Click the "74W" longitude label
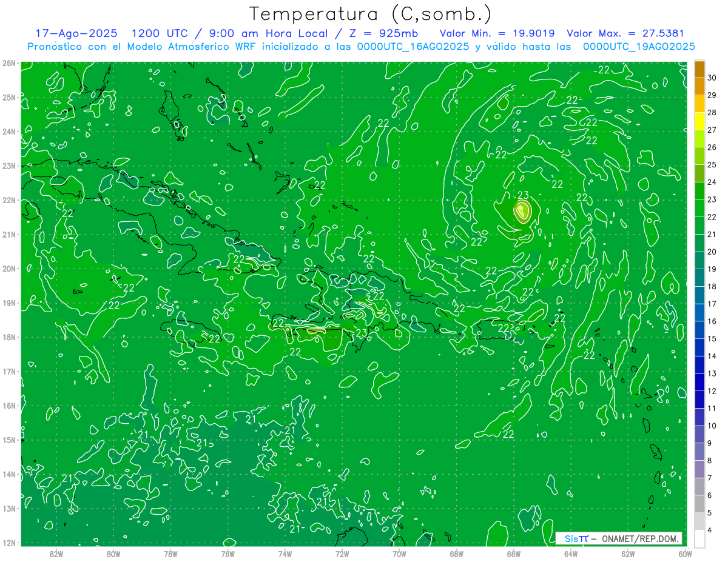Viewport: 728px width, 562px height. (x=285, y=554)
